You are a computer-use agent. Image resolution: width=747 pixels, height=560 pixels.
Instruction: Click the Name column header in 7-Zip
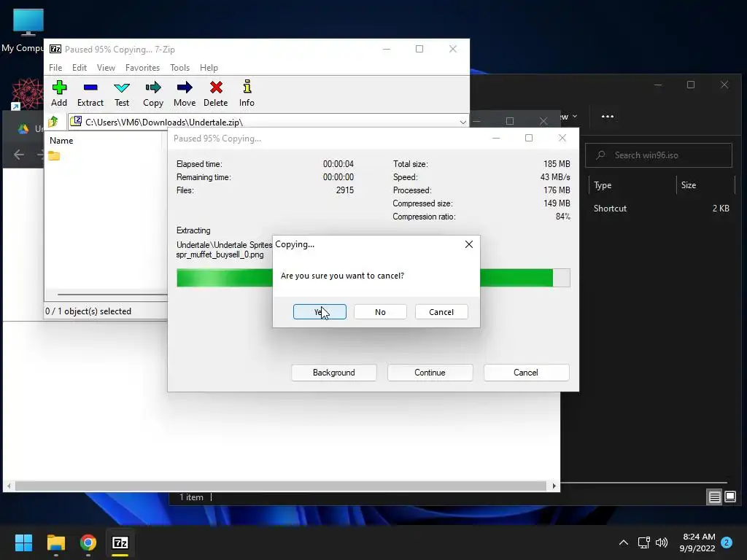coord(61,141)
